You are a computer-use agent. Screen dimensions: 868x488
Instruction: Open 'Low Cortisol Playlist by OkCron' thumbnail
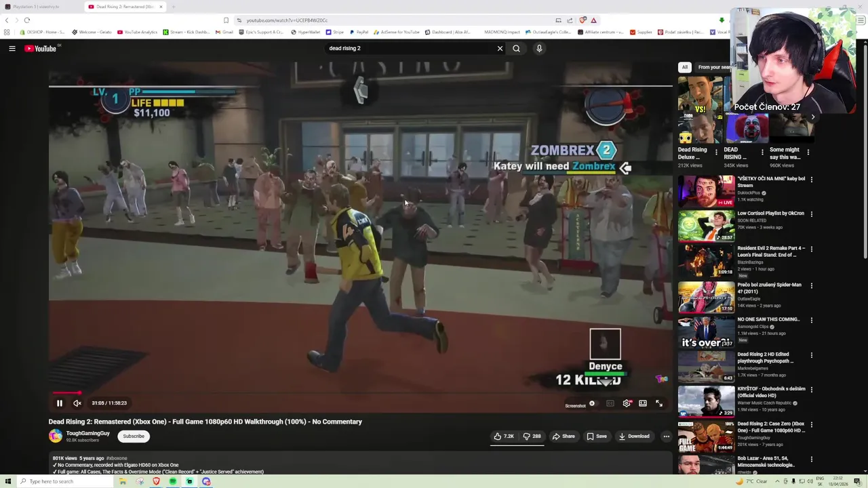(x=706, y=226)
